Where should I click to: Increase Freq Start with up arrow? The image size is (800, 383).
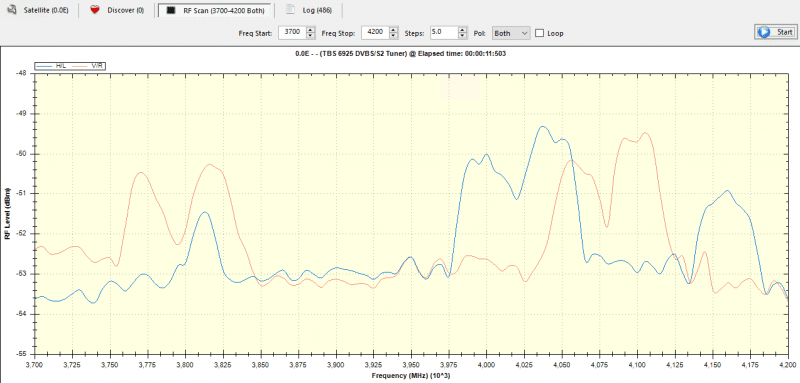pyautogui.click(x=311, y=30)
